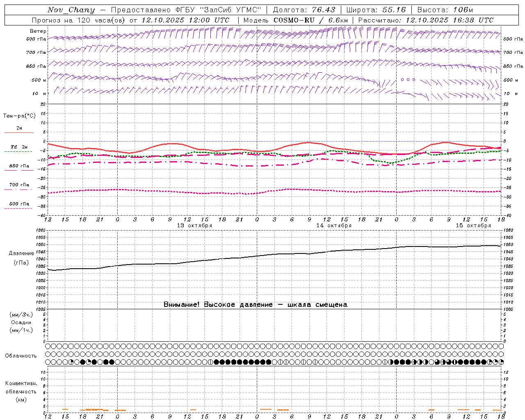Click the warning 'Внимание! Высокое давление – шкала смещена'
This screenshot has width=525, height=420.
tap(256, 305)
